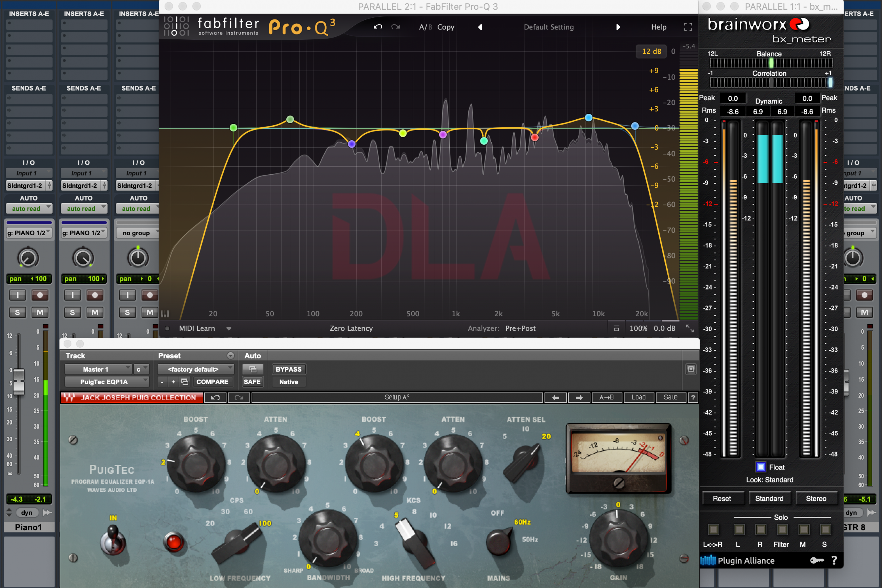Screen dimensions: 882x588
Task: Toggle the bx_meter Float option
Action: (x=761, y=467)
